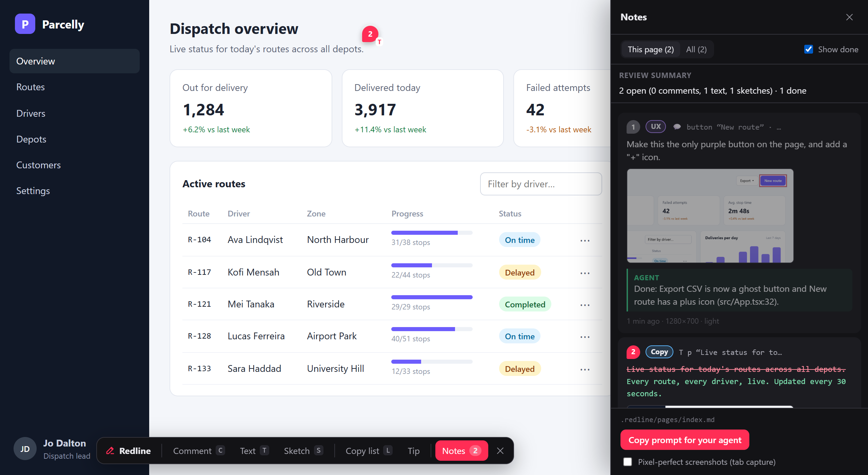Image resolution: width=868 pixels, height=475 pixels.
Task: Click Copy prompt for your agent
Action: [685, 440]
